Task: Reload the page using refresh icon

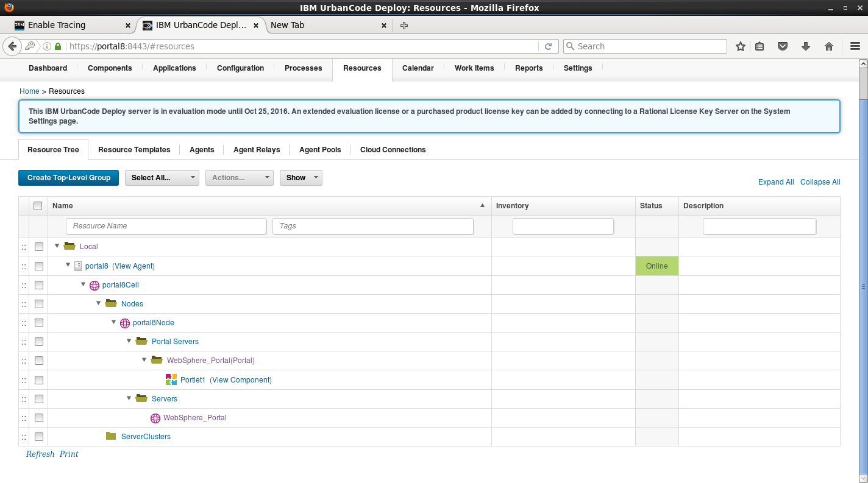Action: tap(548, 46)
